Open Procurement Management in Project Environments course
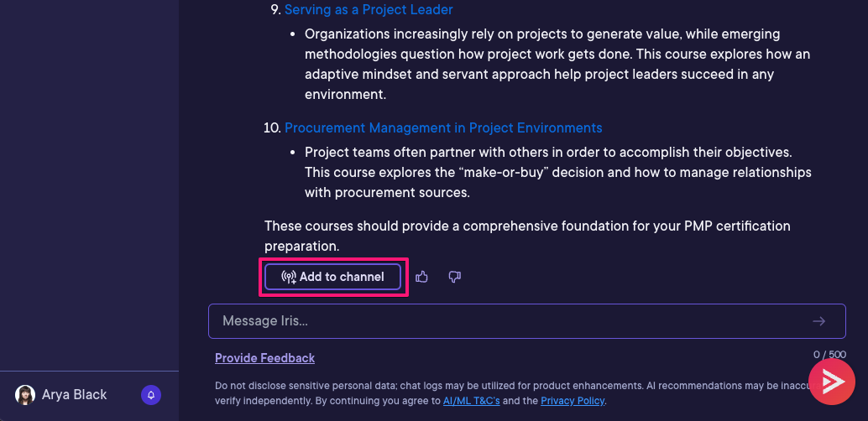The width and height of the screenshot is (868, 421). [443, 127]
